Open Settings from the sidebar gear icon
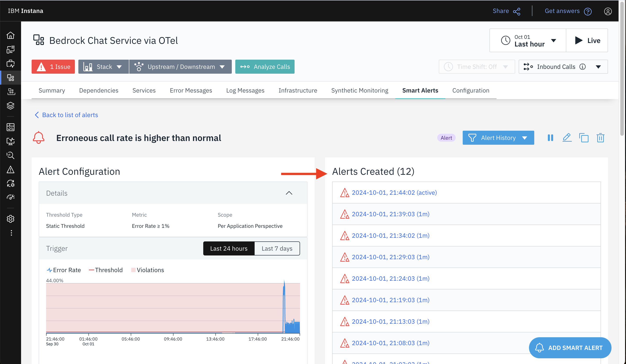This screenshot has width=626, height=364. click(x=11, y=219)
